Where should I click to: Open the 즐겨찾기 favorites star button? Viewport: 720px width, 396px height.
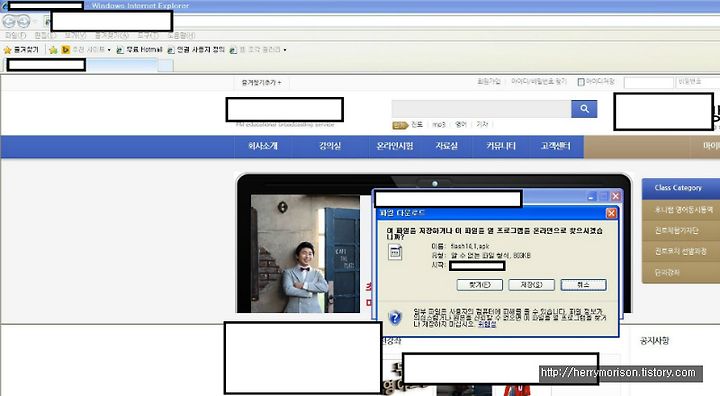[x=21, y=50]
